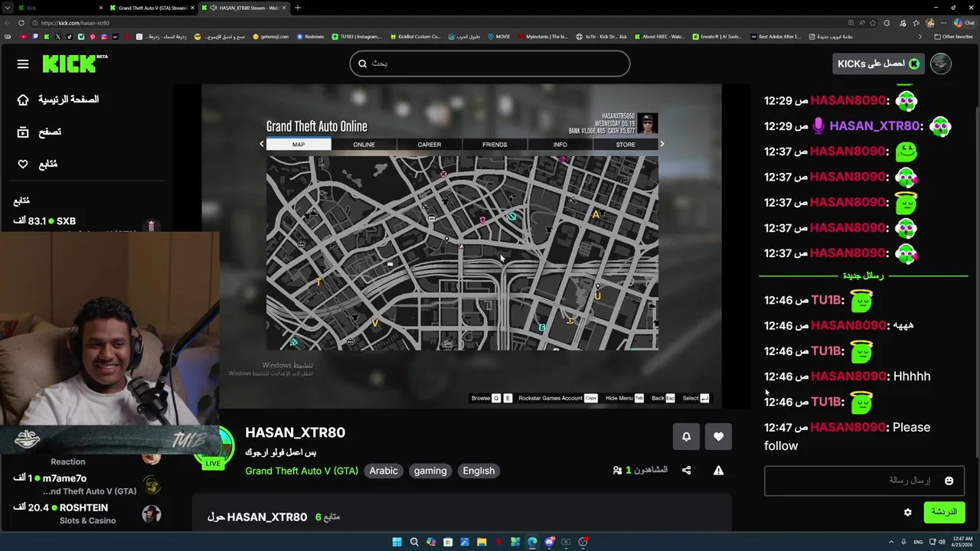Switch to the CAREER tab in GTA menu
Image resolution: width=980 pixels, height=551 pixels.
click(x=429, y=144)
